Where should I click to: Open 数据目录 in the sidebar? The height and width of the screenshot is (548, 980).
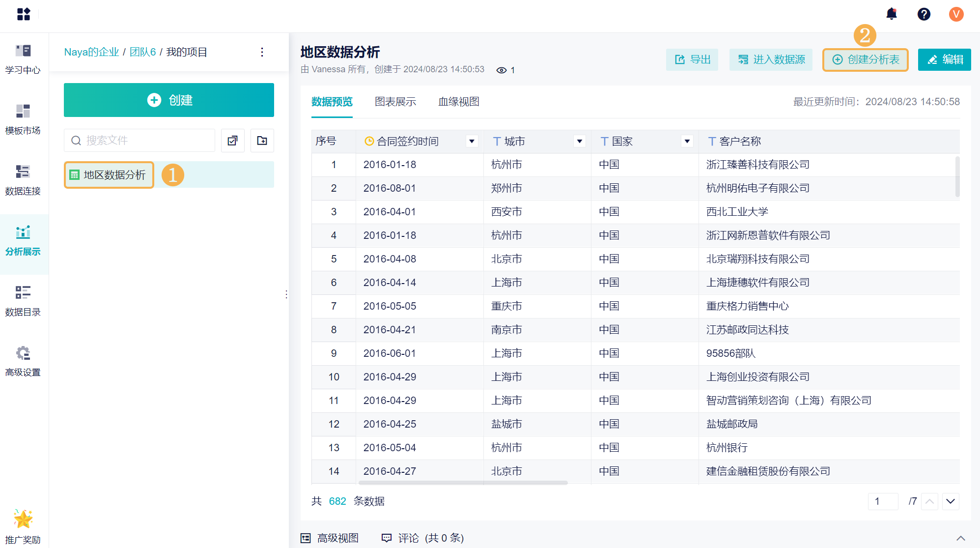(23, 301)
